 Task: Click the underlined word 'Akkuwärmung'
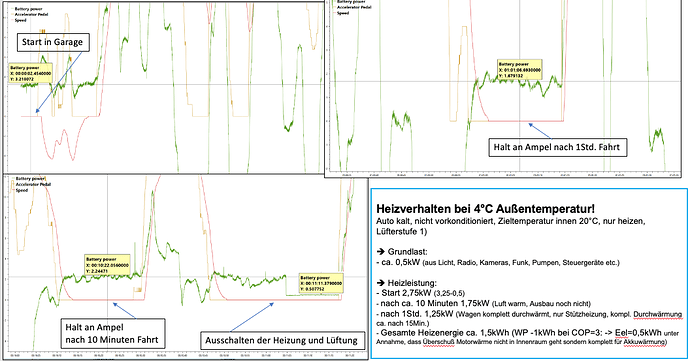(644, 342)
